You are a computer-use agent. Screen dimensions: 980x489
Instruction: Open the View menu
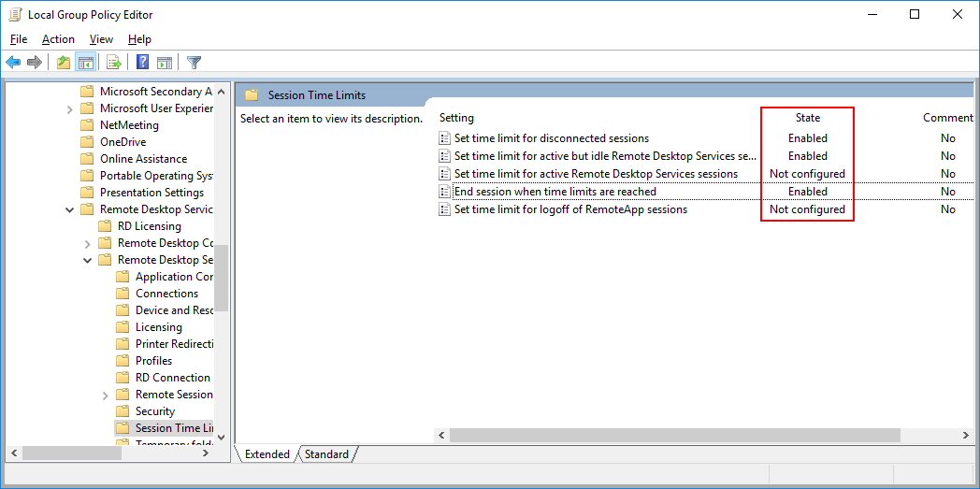pyautogui.click(x=101, y=39)
